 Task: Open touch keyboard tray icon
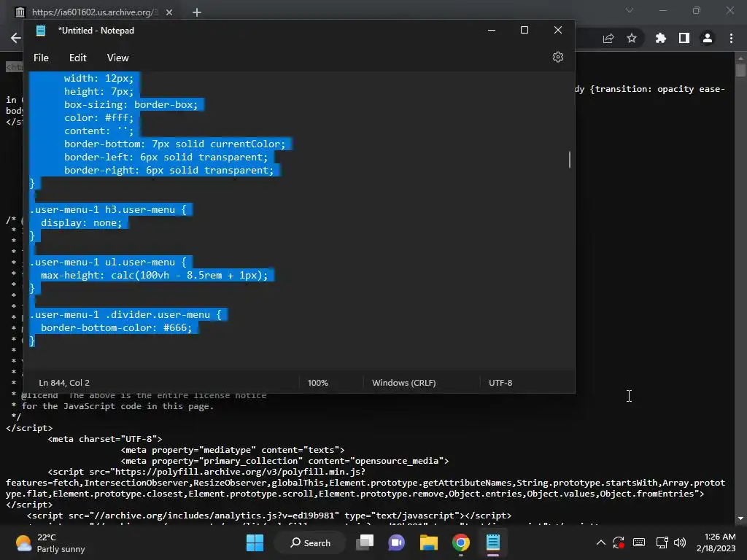639,542
